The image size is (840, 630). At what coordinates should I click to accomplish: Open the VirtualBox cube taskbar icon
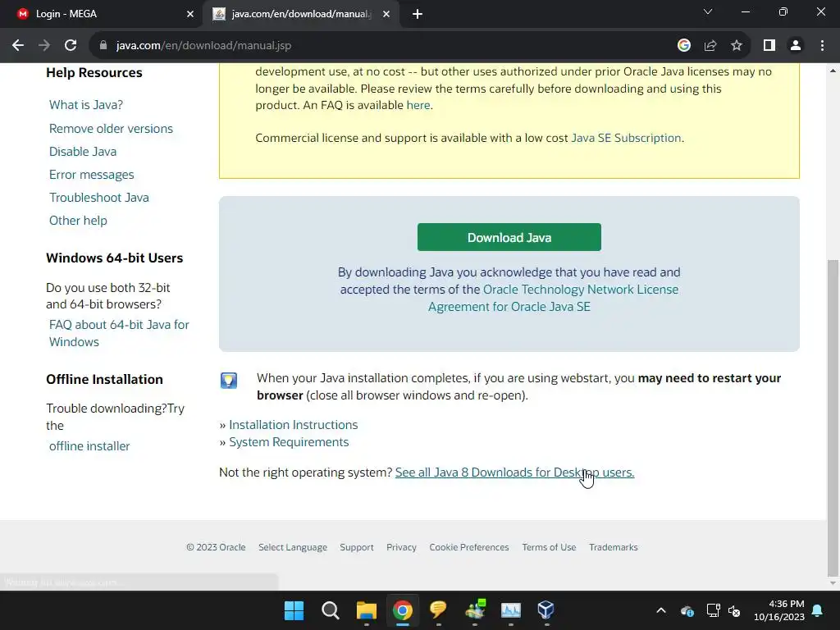pyautogui.click(x=546, y=610)
